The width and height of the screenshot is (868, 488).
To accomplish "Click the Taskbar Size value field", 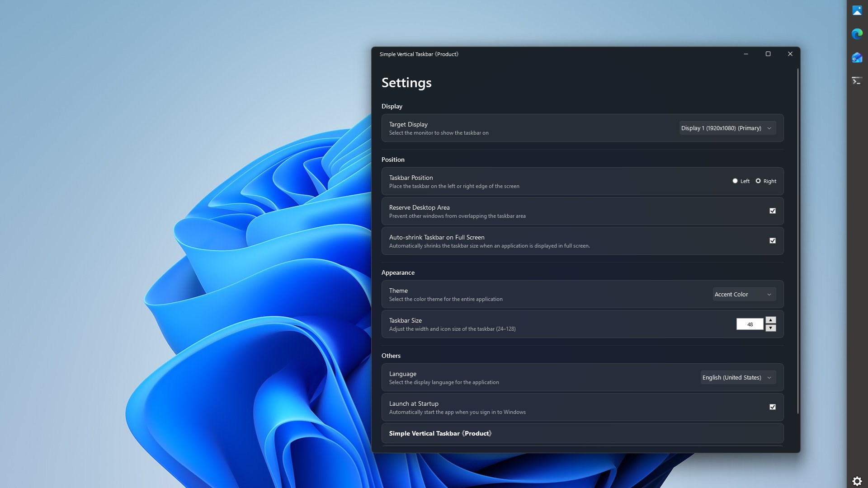I will click(750, 324).
